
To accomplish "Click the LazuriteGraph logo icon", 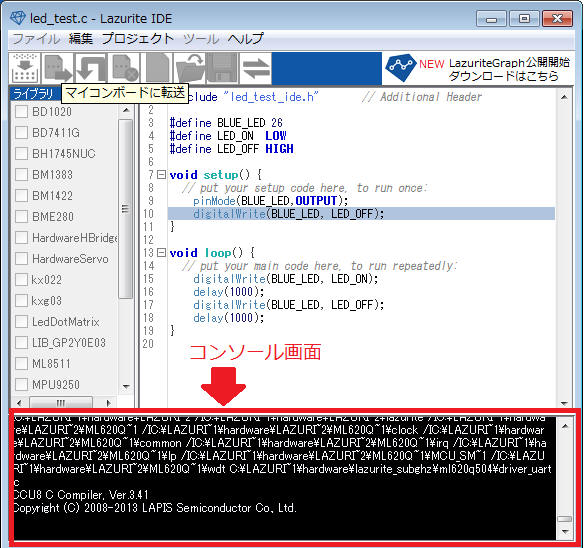I will click(400, 68).
